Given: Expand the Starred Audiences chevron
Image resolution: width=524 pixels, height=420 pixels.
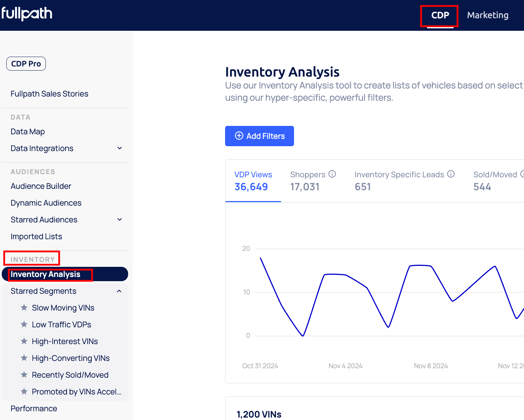Looking at the screenshot, I should pos(120,220).
